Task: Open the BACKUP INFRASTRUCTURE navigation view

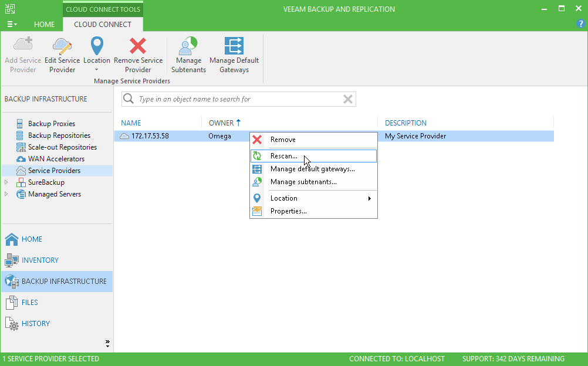Action: tap(57, 282)
